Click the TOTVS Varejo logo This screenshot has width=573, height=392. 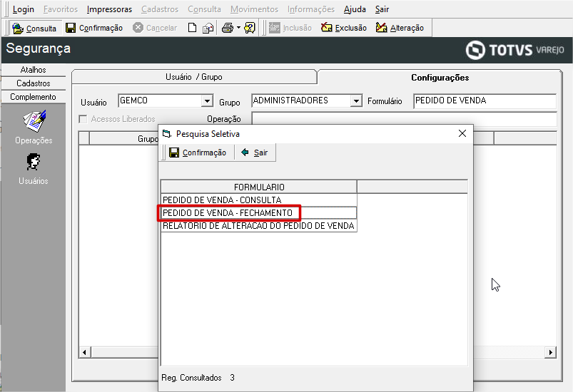514,50
